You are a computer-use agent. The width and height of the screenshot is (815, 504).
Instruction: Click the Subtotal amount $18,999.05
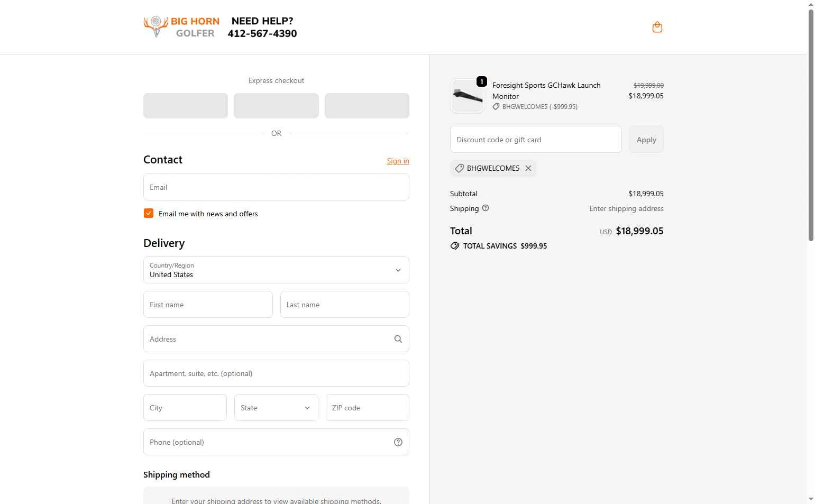(x=646, y=194)
